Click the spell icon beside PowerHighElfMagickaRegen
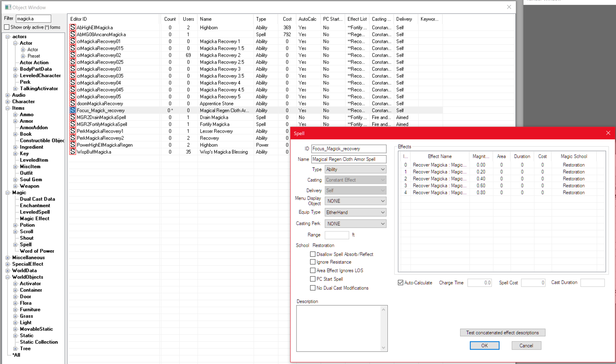 click(x=73, y=145)
